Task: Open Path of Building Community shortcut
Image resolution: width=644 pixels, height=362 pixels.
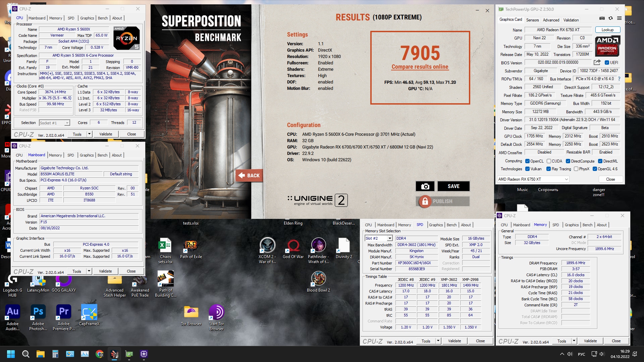Action: (x=165, y=285)
